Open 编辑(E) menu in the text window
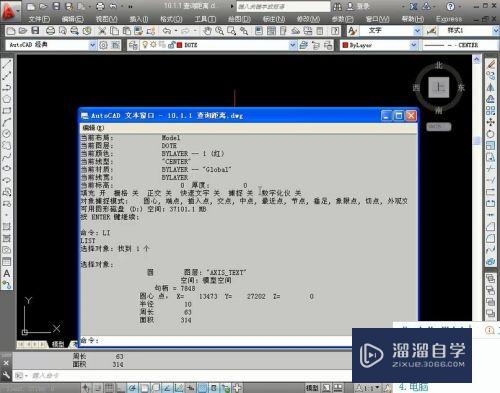This screenshot has width=500, height=393. pyautogui.click(x=93, y=128)
